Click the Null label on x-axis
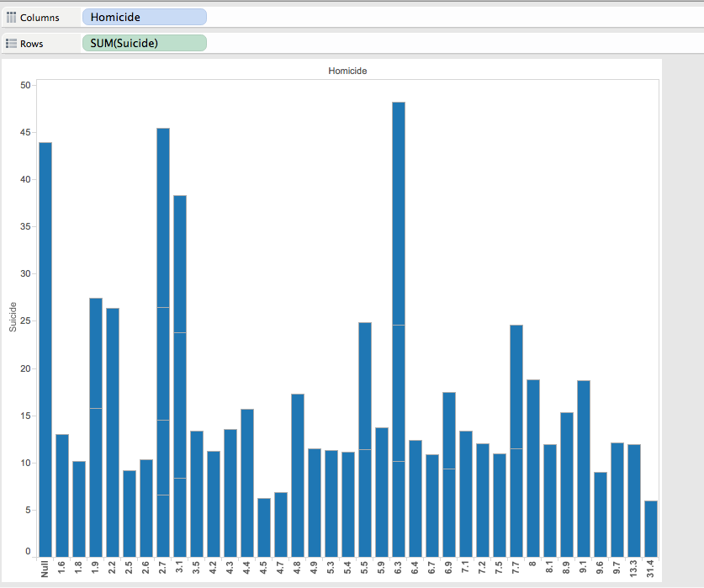 coord(45,569)
